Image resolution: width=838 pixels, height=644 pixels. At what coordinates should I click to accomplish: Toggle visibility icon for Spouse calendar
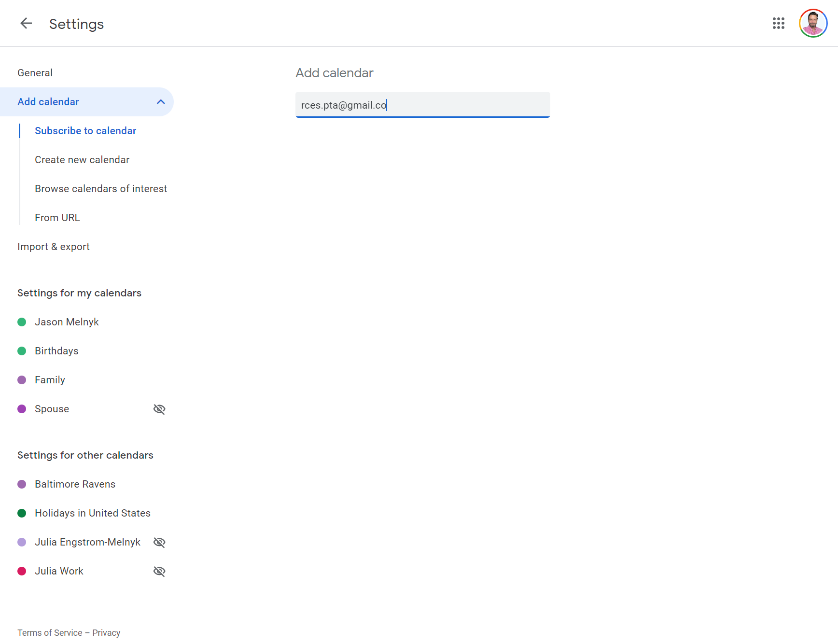[159, 409]
